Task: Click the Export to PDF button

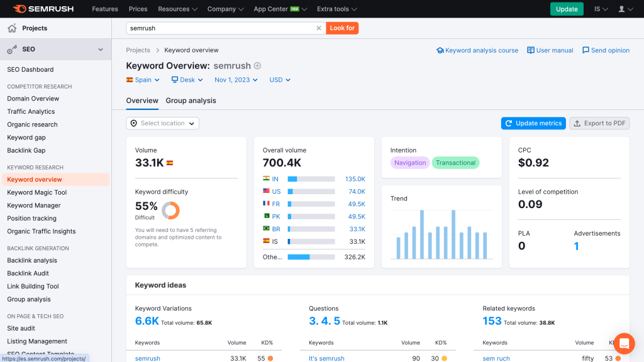Action: [599, 123]
